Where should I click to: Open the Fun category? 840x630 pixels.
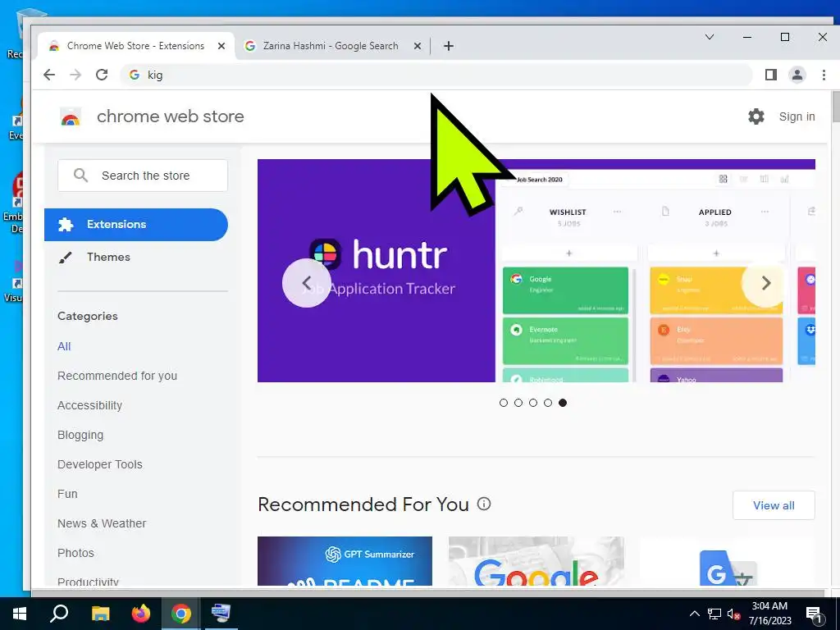pyautogui.click(x=67, y=494)
